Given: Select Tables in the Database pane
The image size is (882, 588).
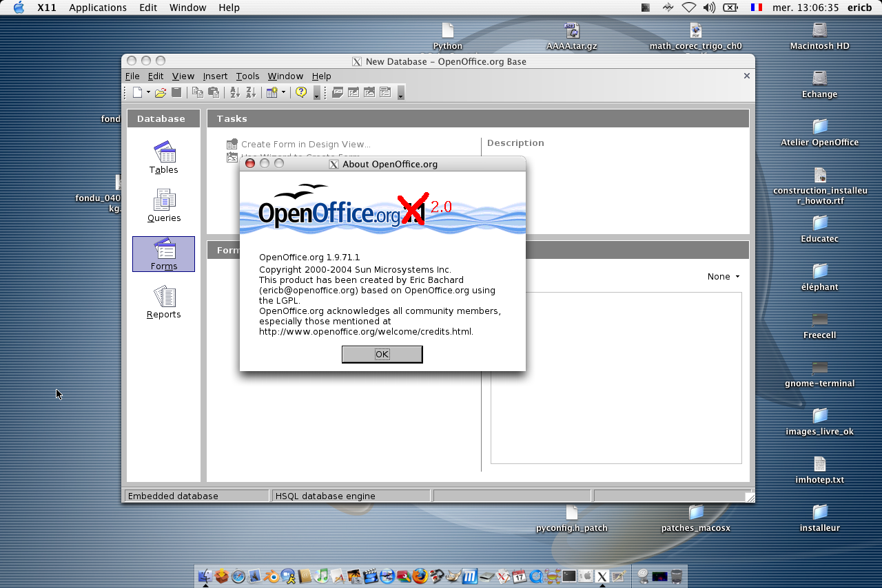Looking at the screenshot, I should [x=164, y=158].
